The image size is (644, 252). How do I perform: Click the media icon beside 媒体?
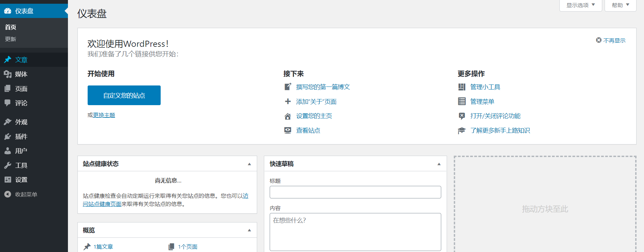pos(7,74)
